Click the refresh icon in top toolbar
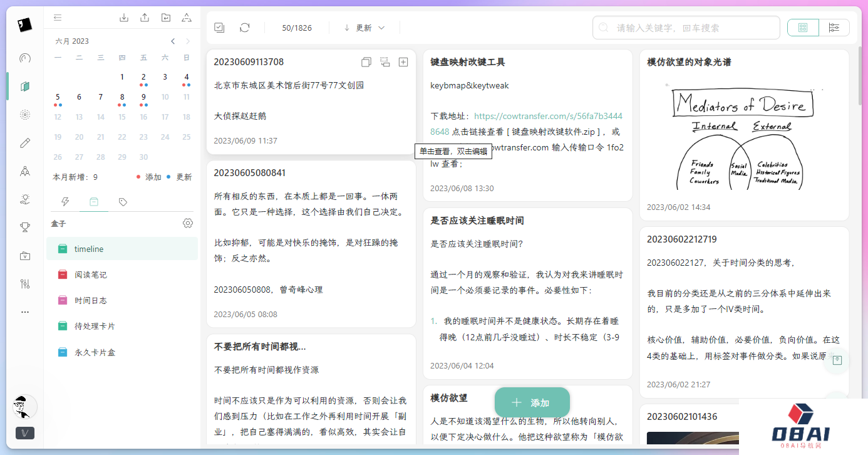This screenshot has height=455, width=868. click(245, 28)
